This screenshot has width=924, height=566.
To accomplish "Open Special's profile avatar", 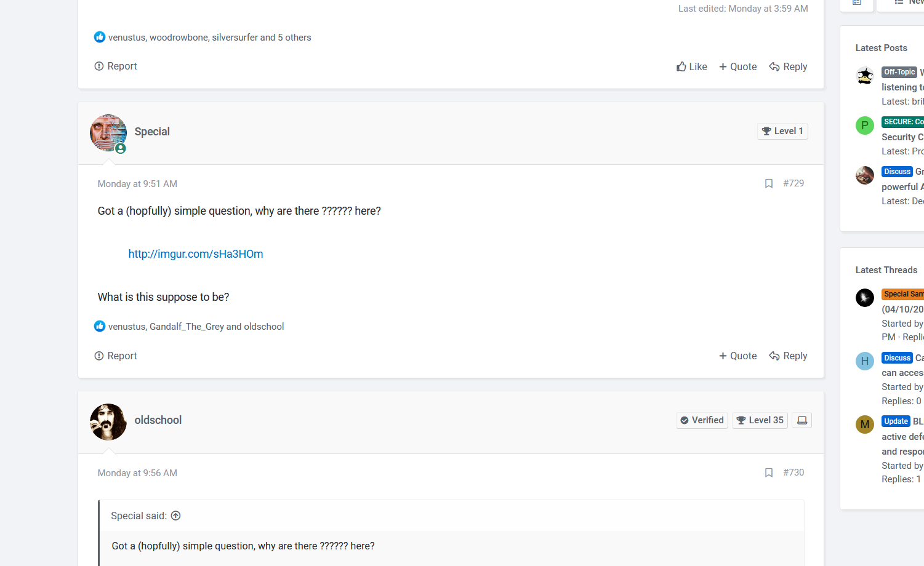I will point(108,132).
